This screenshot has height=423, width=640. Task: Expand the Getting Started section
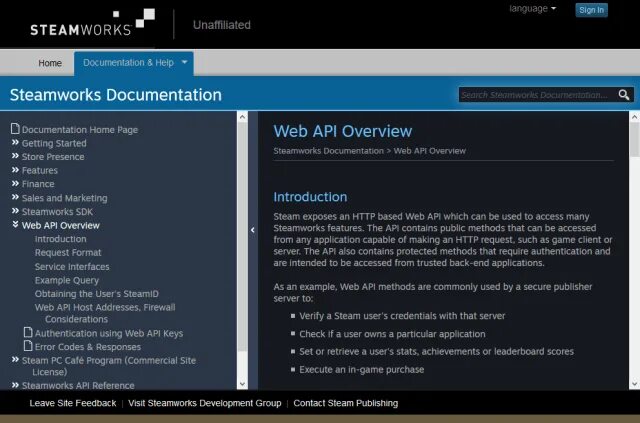tap(15, 142)
